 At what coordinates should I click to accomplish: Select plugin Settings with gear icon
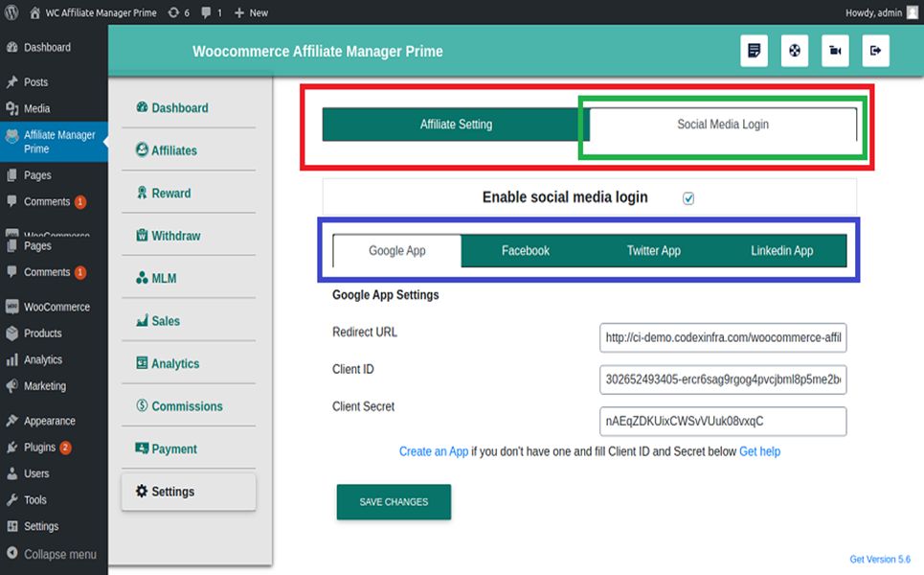coord(189,492)
